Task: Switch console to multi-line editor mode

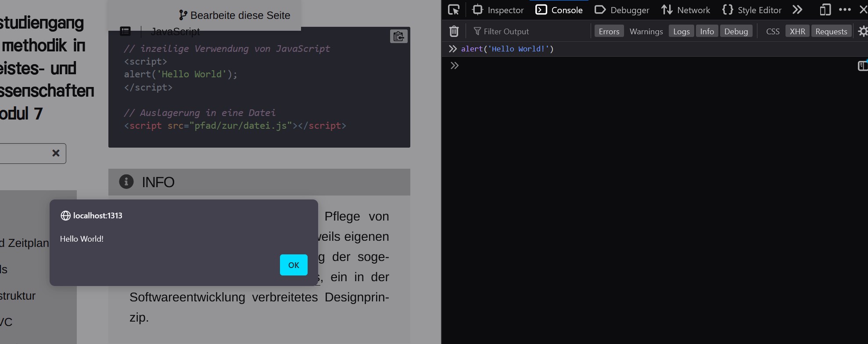Action: [863, 66]
